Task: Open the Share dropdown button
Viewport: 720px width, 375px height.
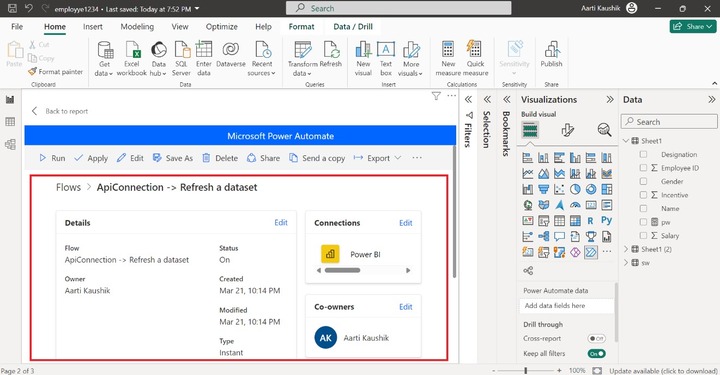Action: click(693, 27)
